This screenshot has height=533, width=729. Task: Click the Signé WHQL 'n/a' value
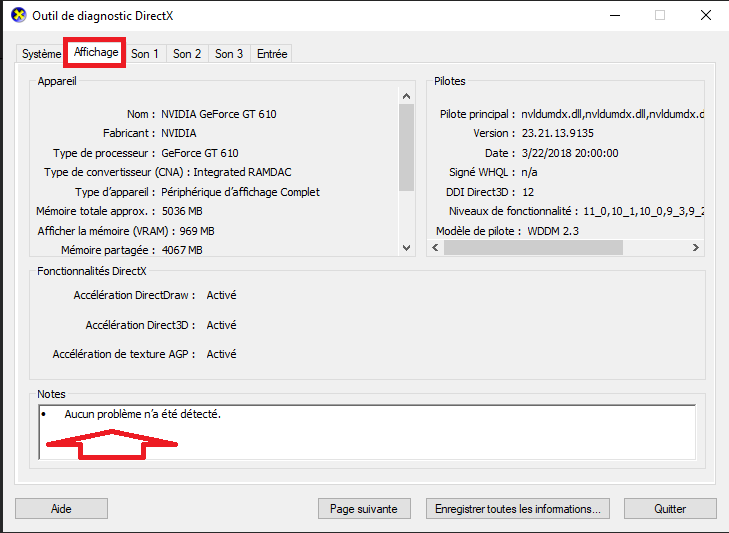click(x=529, y=173)
